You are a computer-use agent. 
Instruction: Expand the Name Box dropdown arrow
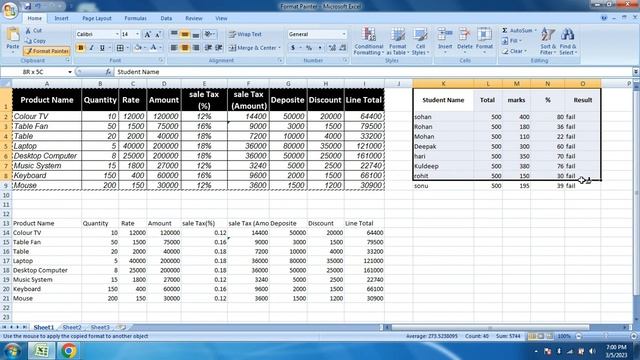[x=70, y=72]
